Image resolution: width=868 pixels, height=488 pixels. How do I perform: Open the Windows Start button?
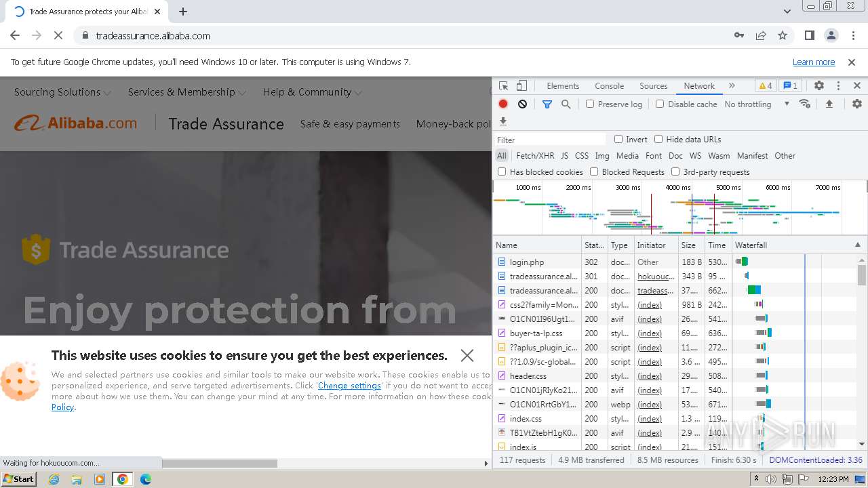(19, 479)
